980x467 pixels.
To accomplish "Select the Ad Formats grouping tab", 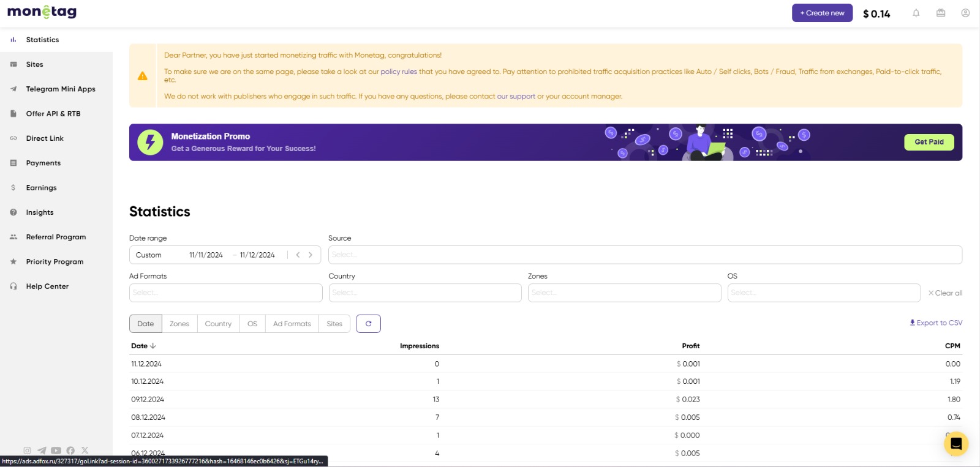I will 292,324.
